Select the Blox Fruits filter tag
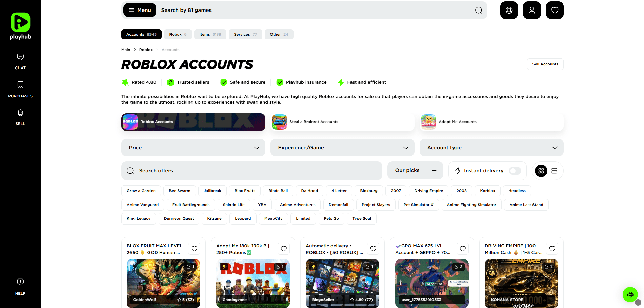The image size is (644, 308). click(x=245, y=191)
